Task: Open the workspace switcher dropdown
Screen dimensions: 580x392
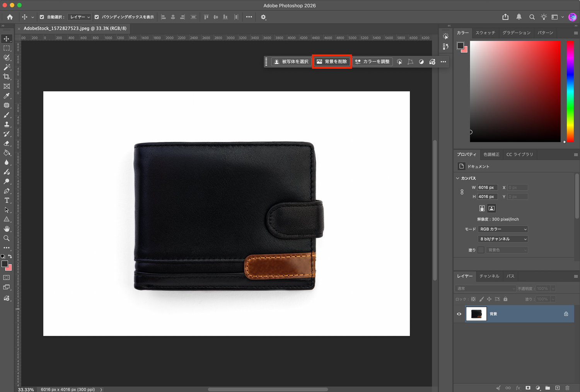Action: click(x=557, y=17)
